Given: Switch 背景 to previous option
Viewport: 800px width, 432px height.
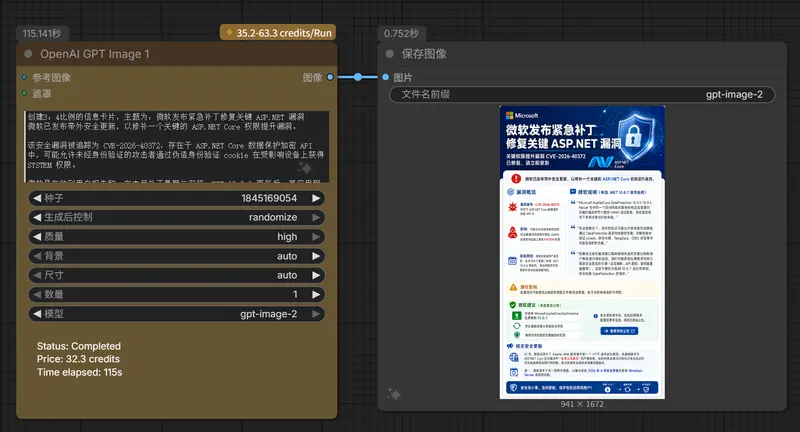Looking at the screenshot, I should tap(37, 256).
